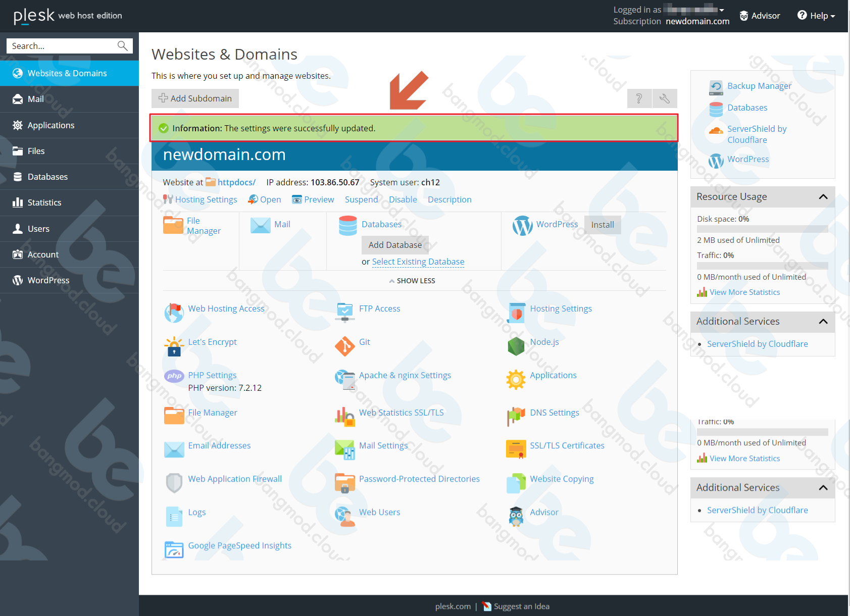The height and width of the screenshot is (616, 850).
Task: Open the Let's Encrypt icon
Action: pyautogui.click(x=174, y=346)
